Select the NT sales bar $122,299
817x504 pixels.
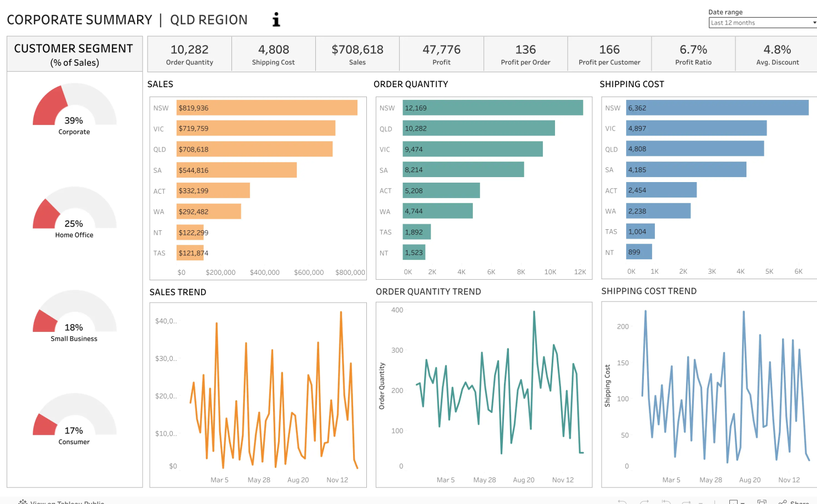tap(190, 233)
